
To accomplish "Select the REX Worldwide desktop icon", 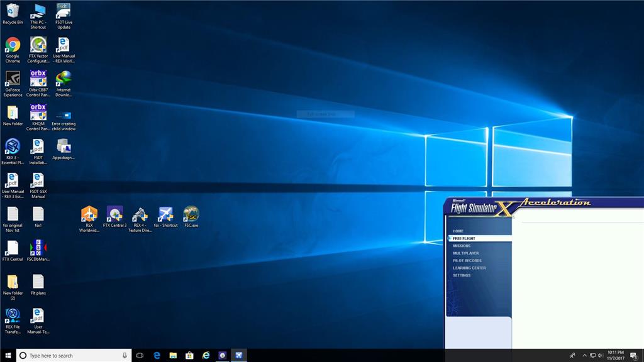I will tap(89, 219).
